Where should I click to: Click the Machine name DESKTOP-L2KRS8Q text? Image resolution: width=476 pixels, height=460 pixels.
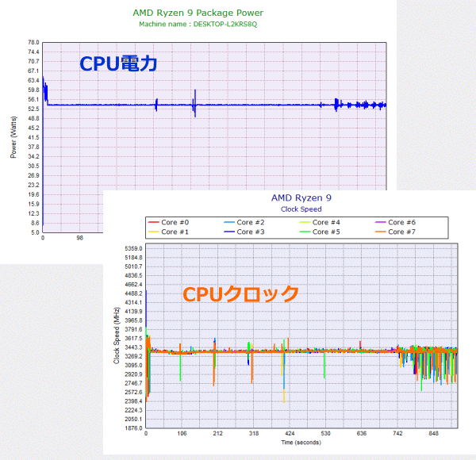click(x=198, y=24)
